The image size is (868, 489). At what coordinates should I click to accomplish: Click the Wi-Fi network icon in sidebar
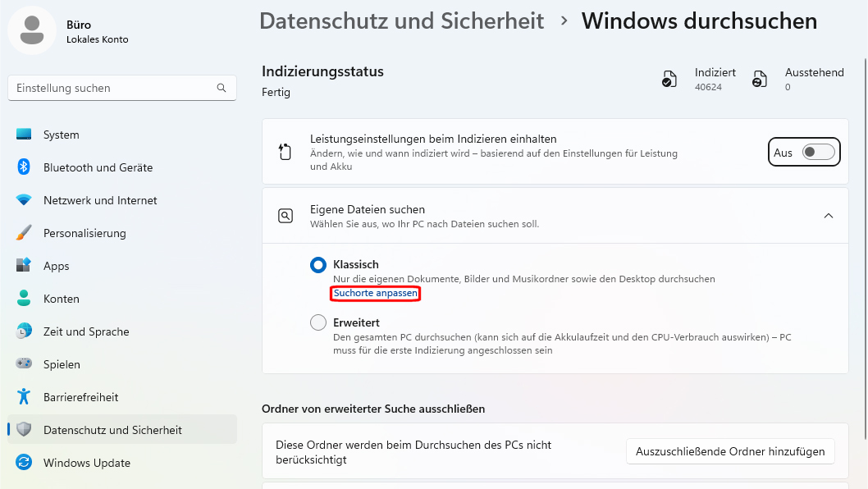point(24,200)
